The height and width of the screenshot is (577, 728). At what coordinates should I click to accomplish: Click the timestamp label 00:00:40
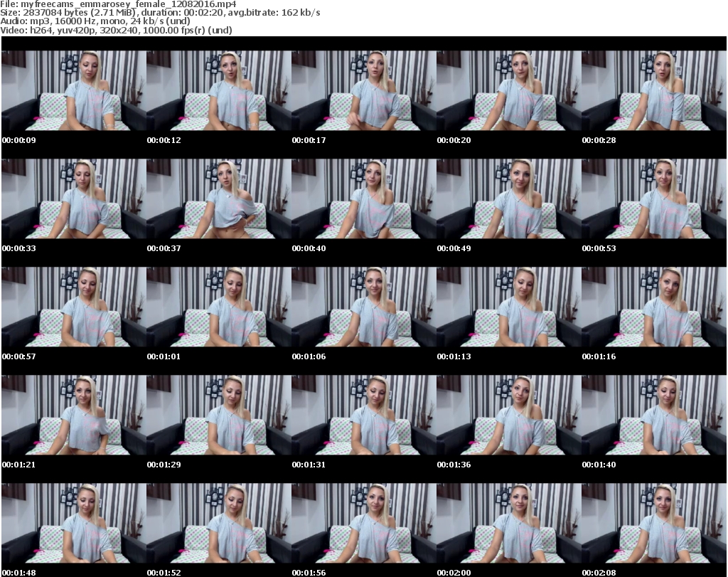[309, 248]
